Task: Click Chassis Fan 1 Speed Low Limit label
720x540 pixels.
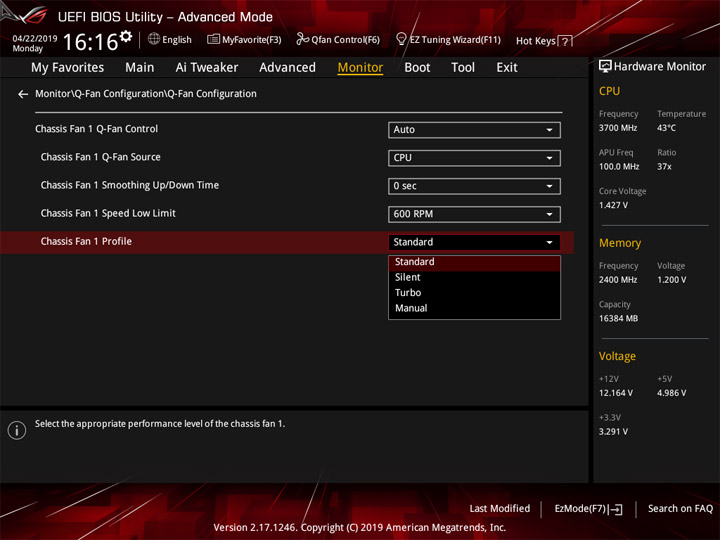Action: coord(108,214)
